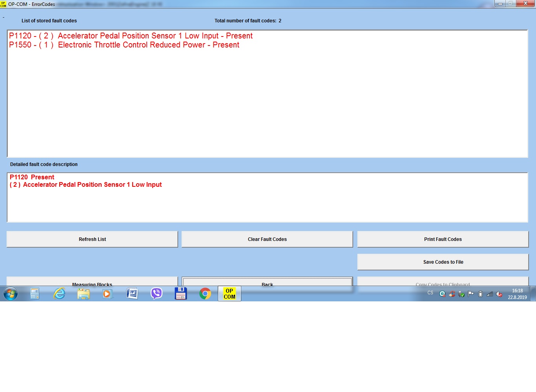The height and width of the screenshot is (392, 536).
Task: Open Google Chrome from taskbar
Action: [x=205, y=294]
